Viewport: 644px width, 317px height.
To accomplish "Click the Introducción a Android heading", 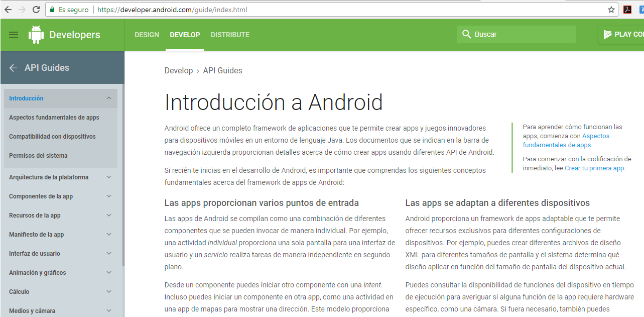I will (274, 102).
